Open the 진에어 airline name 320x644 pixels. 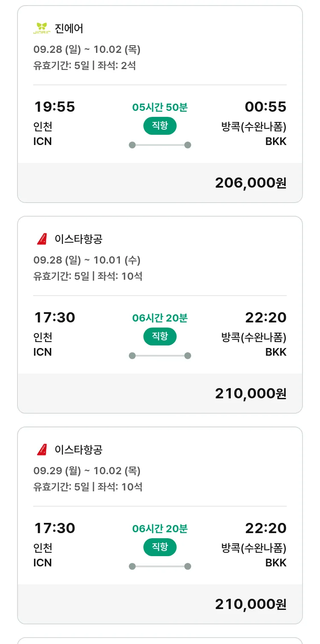pyautogui.click(x=69, y=29)
